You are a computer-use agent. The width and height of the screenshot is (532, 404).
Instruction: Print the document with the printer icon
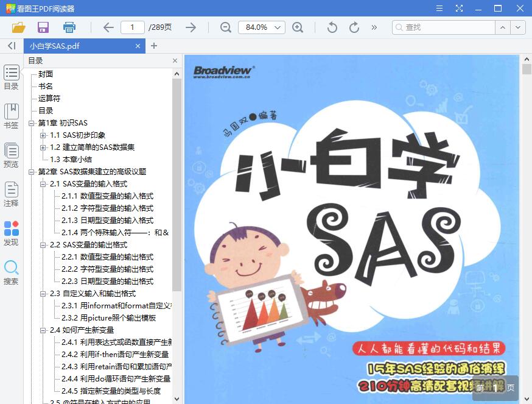(69, 27)
